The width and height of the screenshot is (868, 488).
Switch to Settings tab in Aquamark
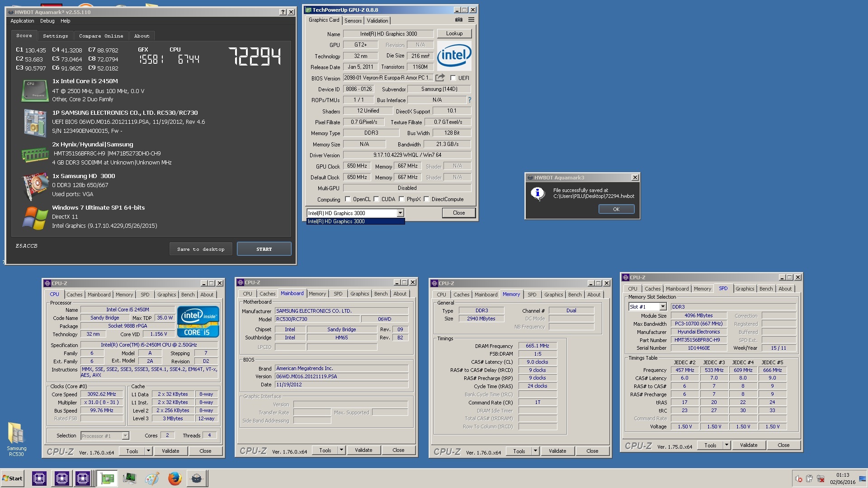55,36
